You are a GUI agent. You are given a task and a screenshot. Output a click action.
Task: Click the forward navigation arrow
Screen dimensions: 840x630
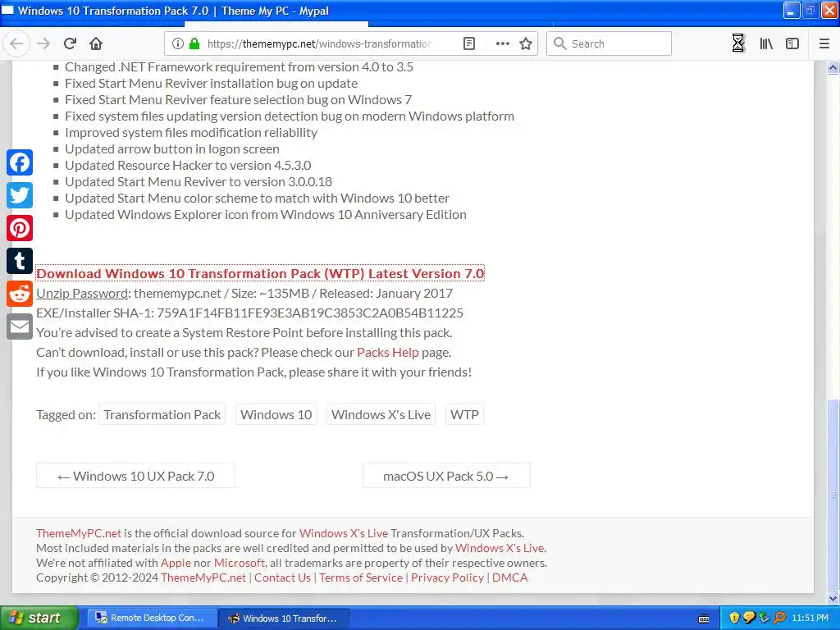43,44
